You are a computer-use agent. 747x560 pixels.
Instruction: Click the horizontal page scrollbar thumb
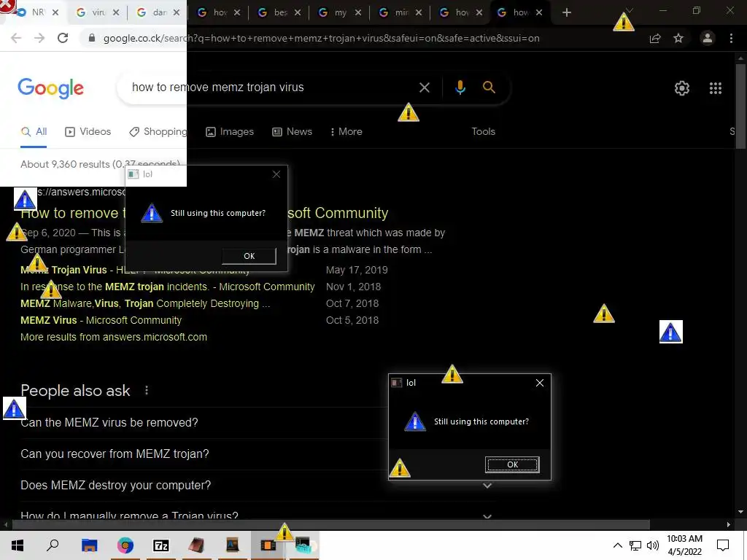click(x=330, y=524)
